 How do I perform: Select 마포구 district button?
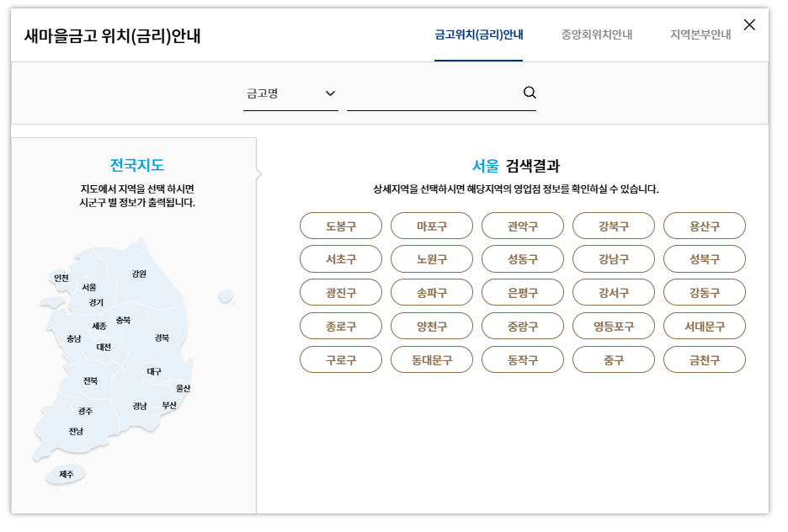tap(432, 226)
